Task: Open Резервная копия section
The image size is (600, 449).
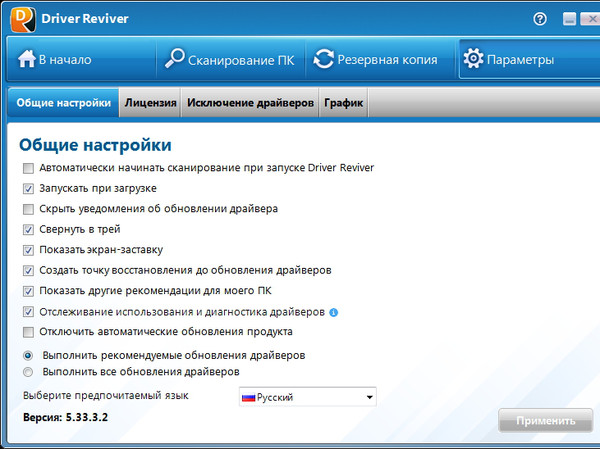Action: [380, 59]
